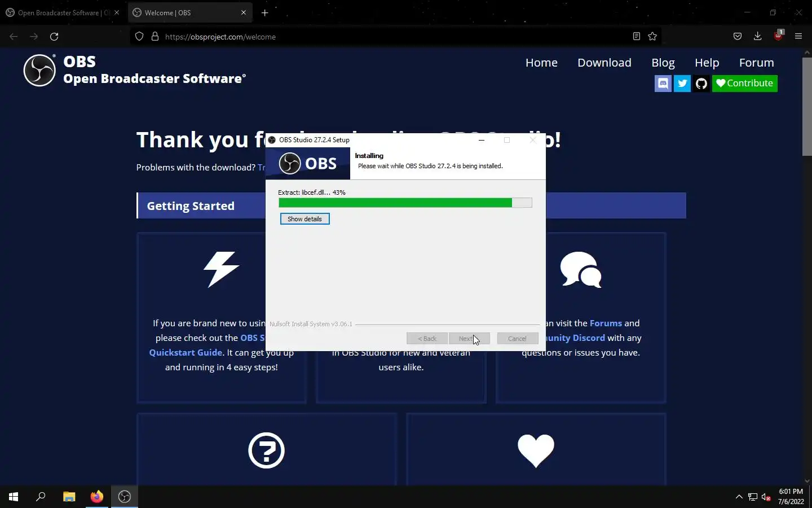Open the Help menu item

pos(707,63)
